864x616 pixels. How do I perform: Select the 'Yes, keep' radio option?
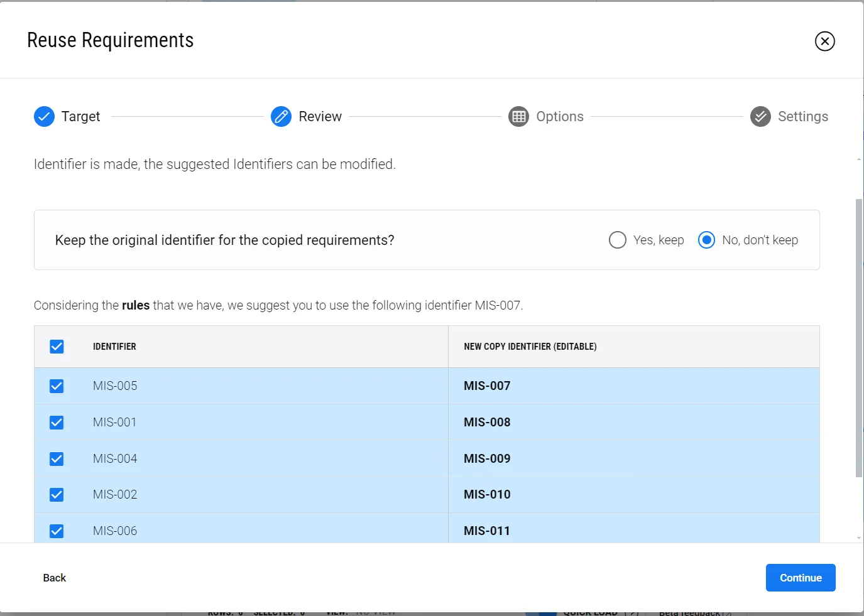click(x=618, y=240)
